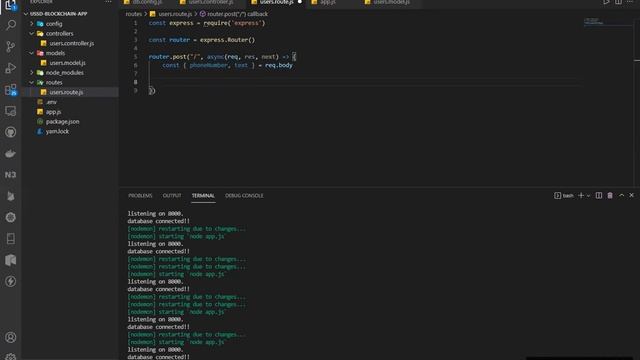Open the N3 activity bar view
Viewport: 640px width, 360px height.
point(11,175)
